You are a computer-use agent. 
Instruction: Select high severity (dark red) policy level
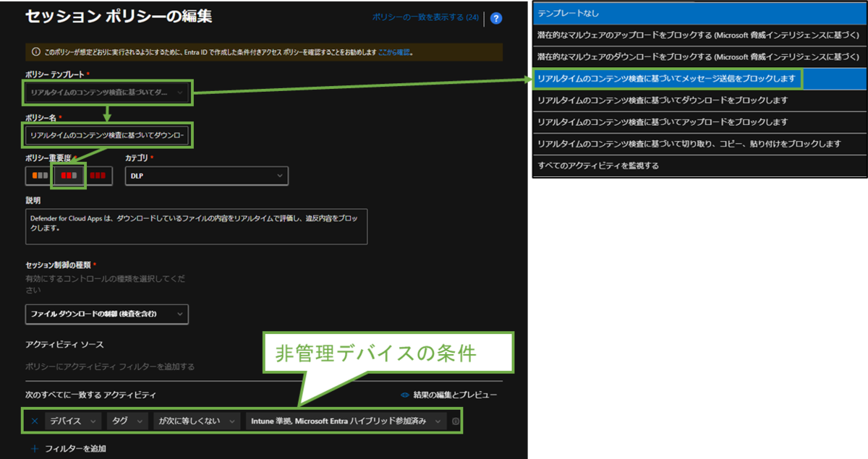click(98, 176)
